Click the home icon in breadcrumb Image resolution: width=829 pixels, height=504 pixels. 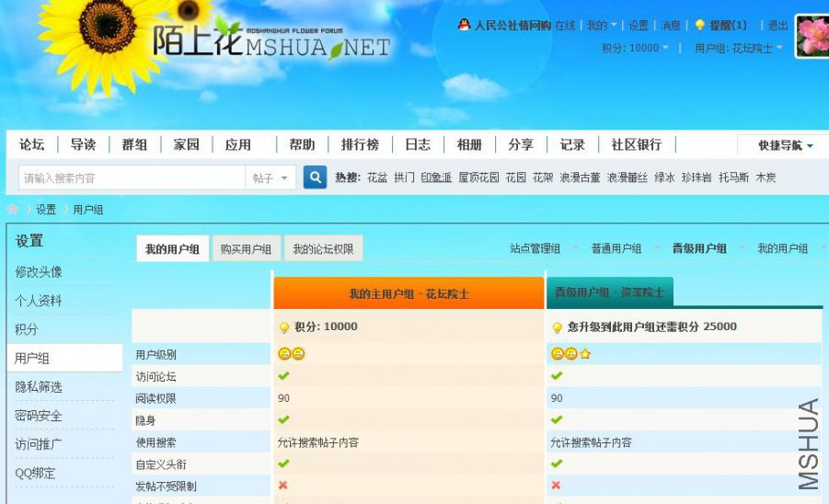[x=13, y=210]
